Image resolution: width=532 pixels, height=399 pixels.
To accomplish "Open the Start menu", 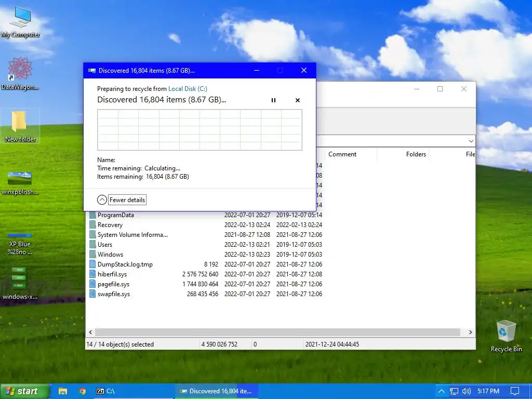I will point(24,391).
